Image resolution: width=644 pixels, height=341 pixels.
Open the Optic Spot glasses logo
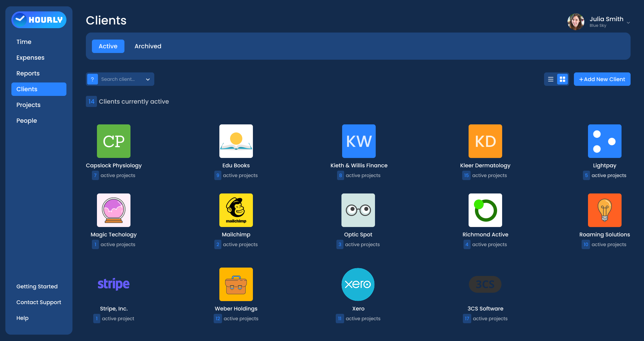click(x=358, y=210)
